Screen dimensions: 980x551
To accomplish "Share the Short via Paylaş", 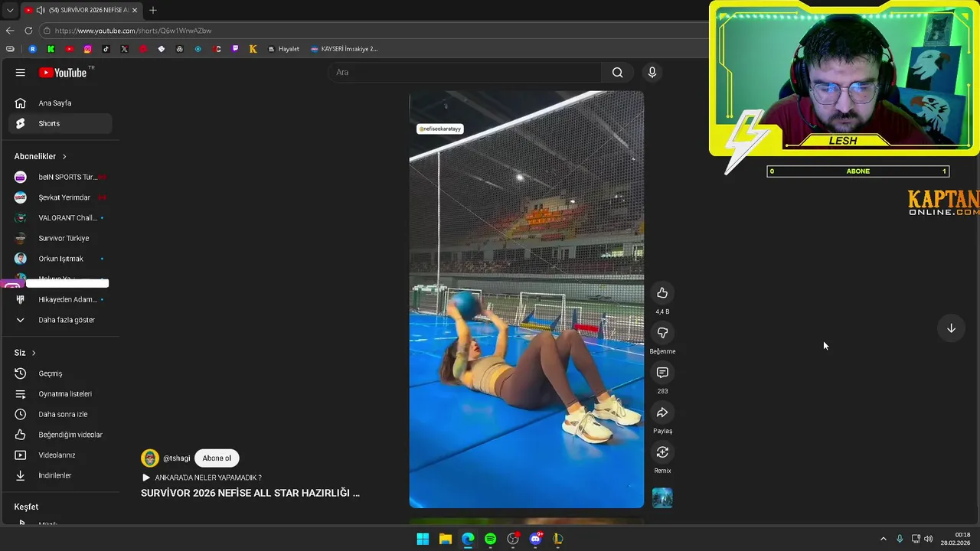I will [662, 412].
